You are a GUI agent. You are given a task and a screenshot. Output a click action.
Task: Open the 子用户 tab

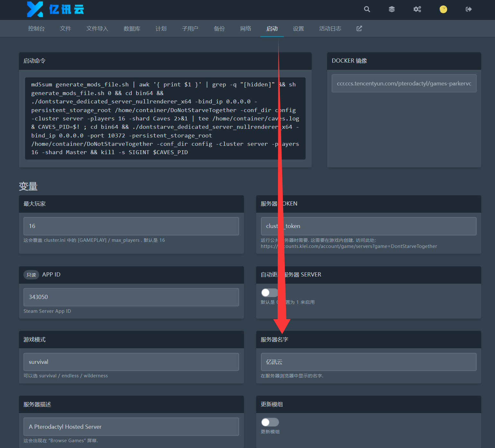pyautogui.click(x=190, y=29)
